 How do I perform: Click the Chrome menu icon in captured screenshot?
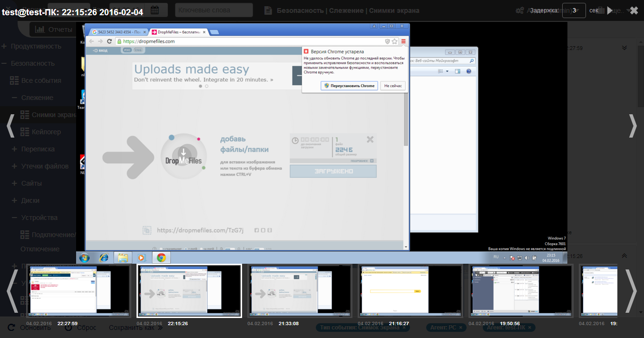[x=403, y=41]
